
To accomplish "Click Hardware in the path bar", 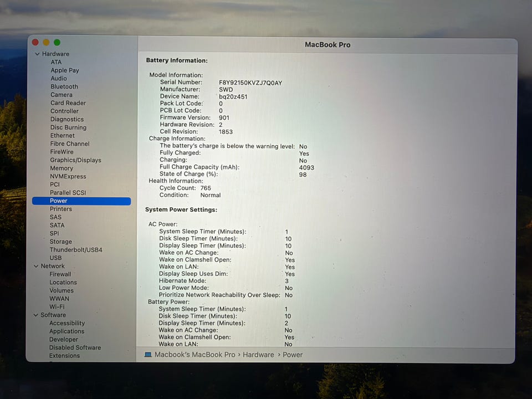I will point(258,355).
